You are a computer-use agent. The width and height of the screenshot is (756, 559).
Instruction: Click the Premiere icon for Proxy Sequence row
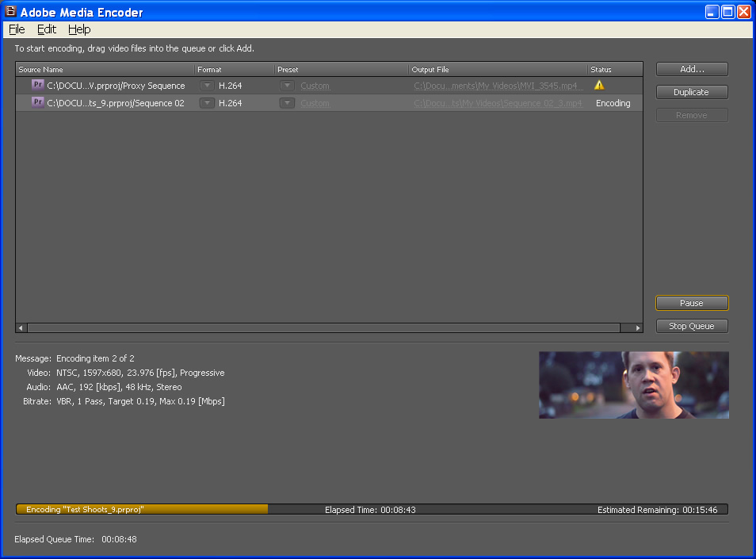pos(37,85)
